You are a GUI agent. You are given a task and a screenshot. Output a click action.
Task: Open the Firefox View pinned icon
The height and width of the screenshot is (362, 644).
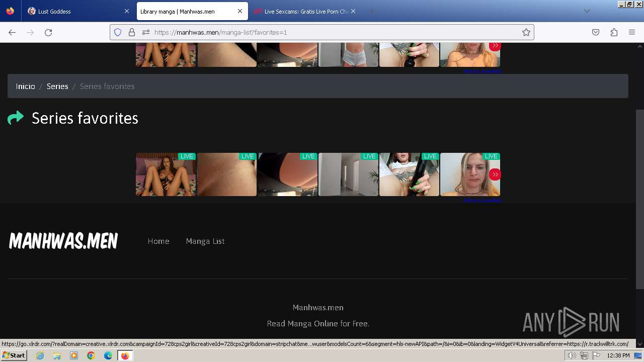click(10, 11)
